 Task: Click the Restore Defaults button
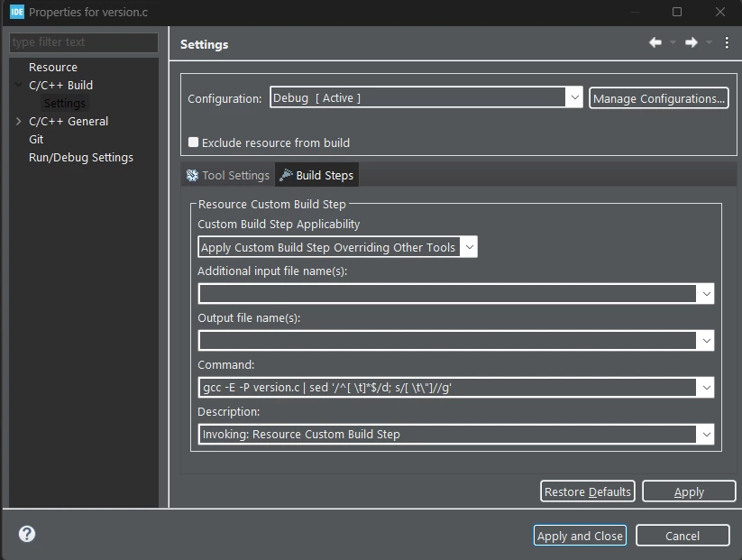tap(587, 491)
